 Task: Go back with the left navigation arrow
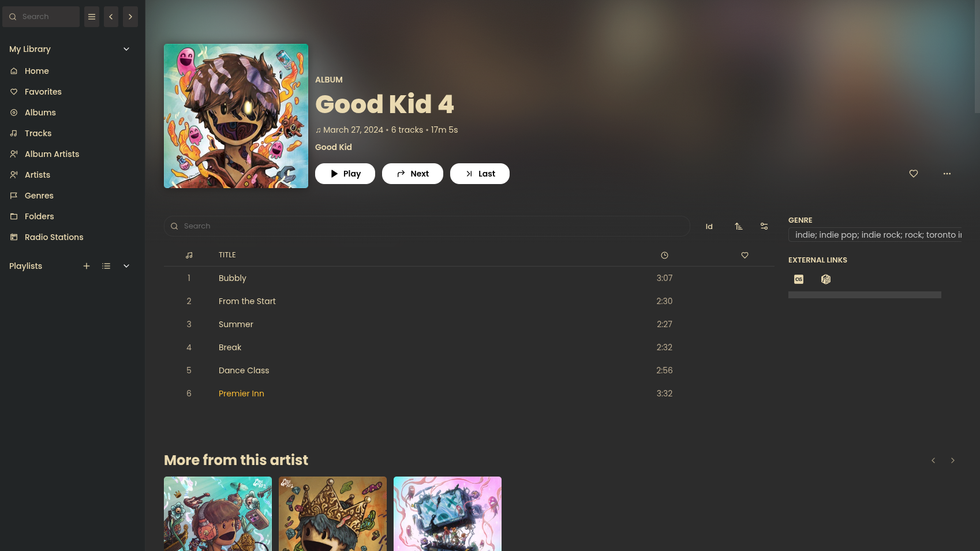pos(111,17)
